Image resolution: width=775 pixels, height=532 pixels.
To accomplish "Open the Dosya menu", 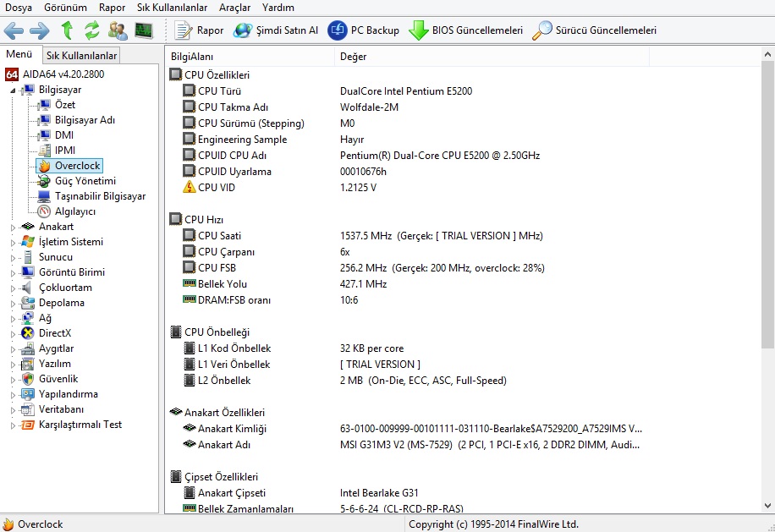I will click(x=19, y=8).
